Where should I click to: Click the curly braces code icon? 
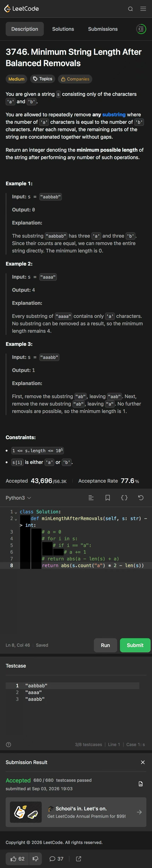(x=124, y=498)
